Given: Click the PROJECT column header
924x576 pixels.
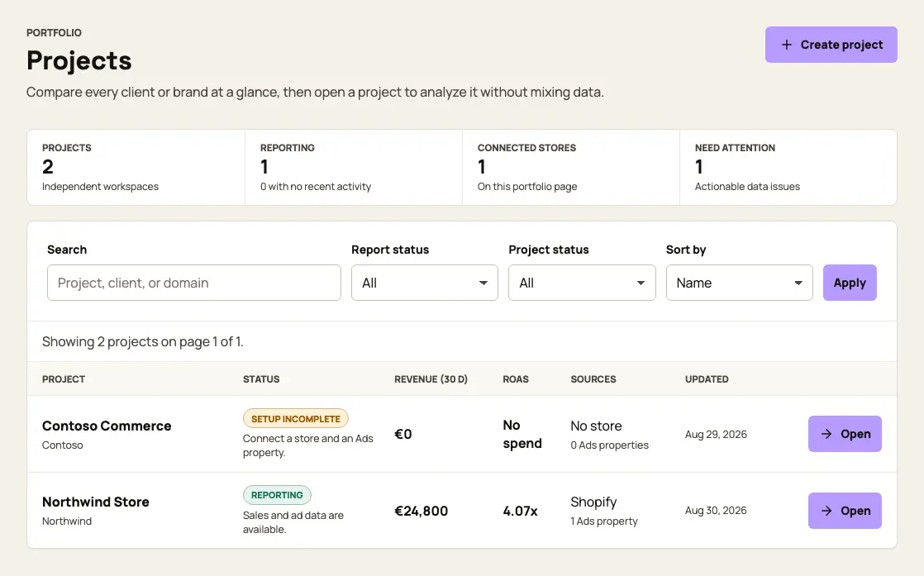Looking at the screenshot, I should tap(64, 379).
